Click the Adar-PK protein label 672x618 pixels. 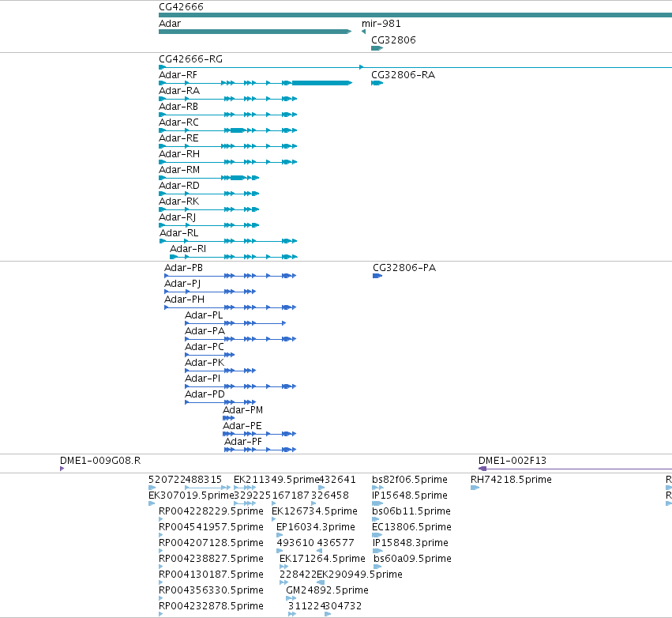coord(205,363)
